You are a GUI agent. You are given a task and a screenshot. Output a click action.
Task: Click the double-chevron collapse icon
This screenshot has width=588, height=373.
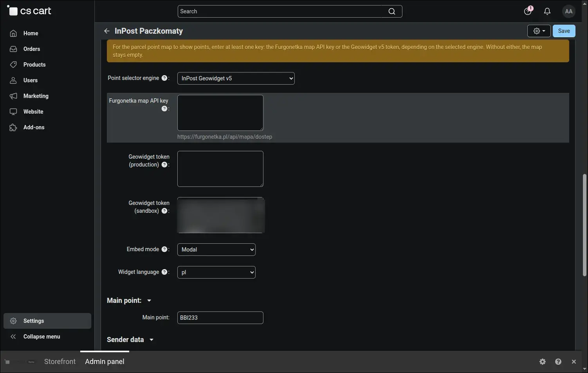pyautogui.click(x=13, y=337)
